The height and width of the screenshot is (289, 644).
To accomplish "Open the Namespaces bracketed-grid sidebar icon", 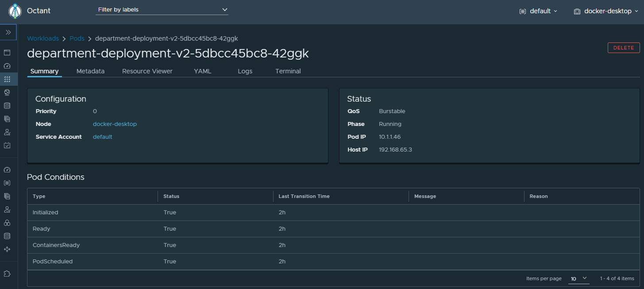I will (x=7, y=183).
